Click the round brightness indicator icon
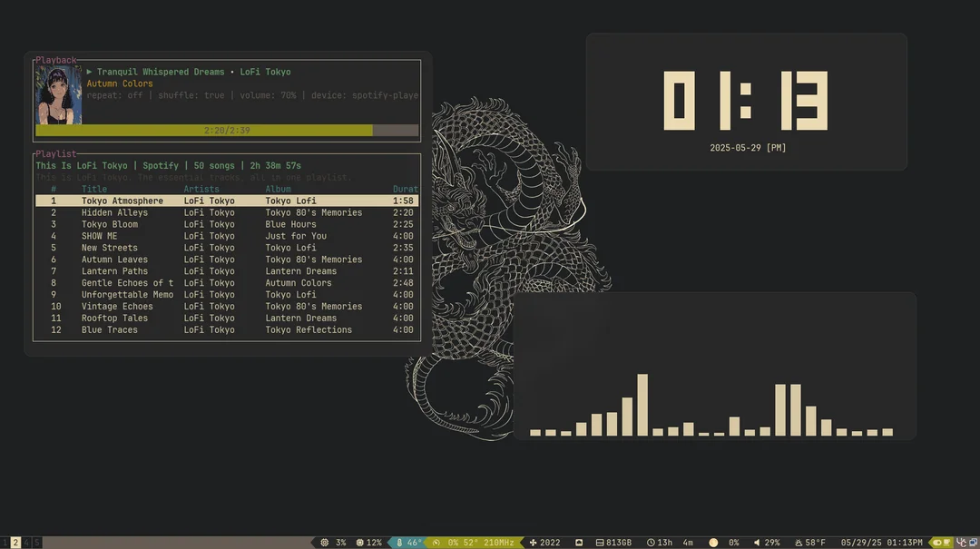Image resolution: width=980 pixels, height=549 pixels. coord(713,543)
